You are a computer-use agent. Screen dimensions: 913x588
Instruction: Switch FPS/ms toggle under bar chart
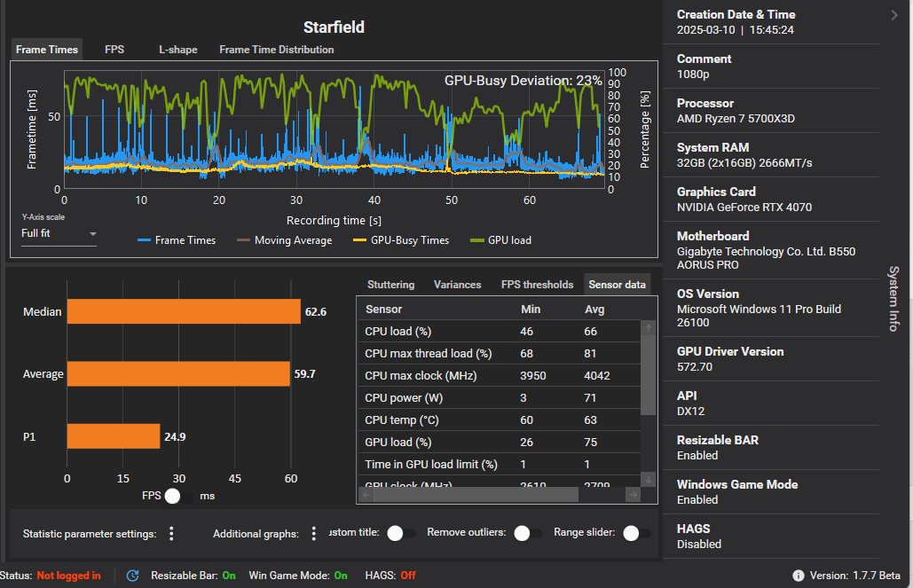pyautogui.click(x=178, y=496)
